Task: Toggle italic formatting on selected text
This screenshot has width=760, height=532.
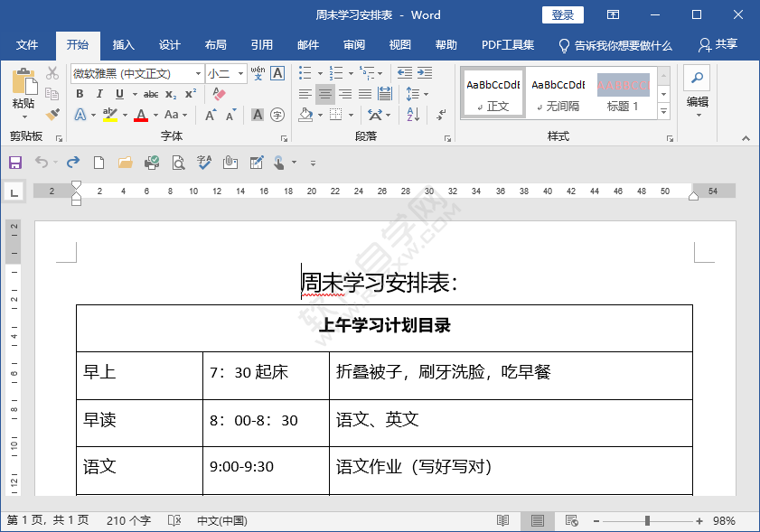Action: pos(100,93)
